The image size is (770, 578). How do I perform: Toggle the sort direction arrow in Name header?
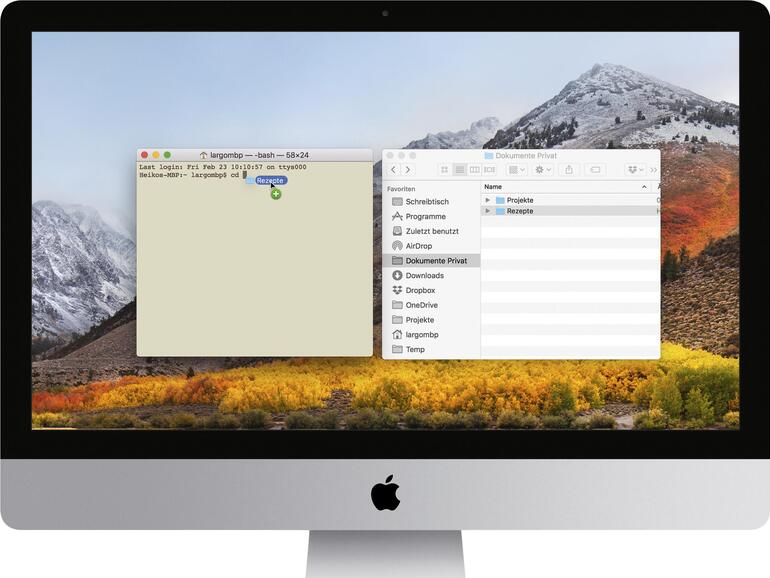pos(644,187)
